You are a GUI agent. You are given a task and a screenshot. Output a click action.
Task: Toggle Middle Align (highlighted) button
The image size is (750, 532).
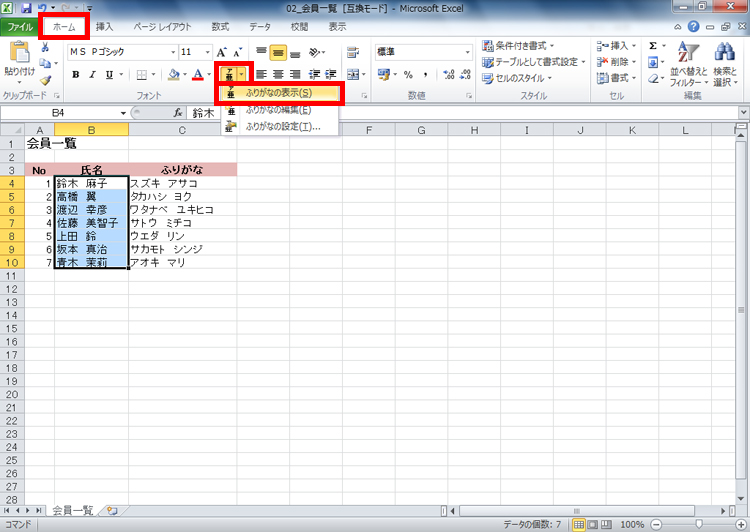278,52
